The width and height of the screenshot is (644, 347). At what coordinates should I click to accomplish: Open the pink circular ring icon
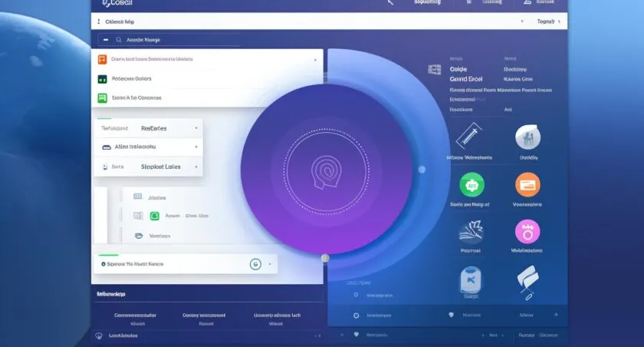point(527,232)
